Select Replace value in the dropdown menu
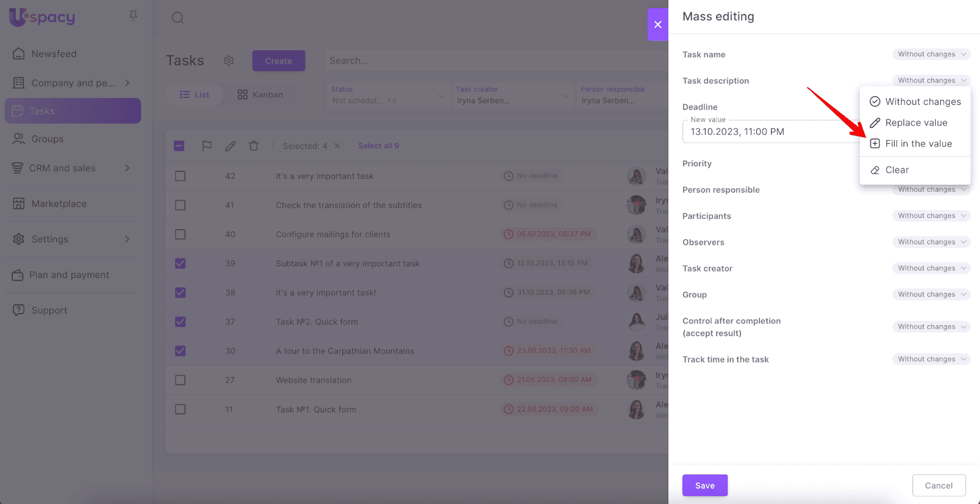Screen dimensions: 980x504 click(x=916, y=122)
